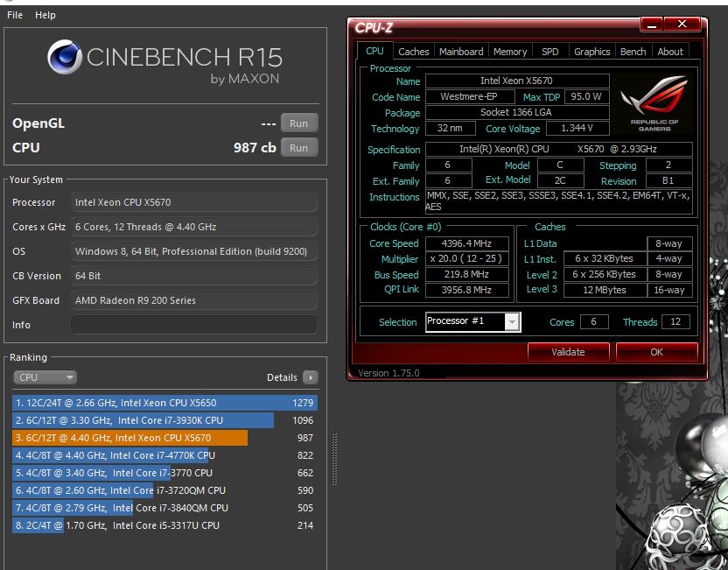Select highlighted ranking row Xeon X5670 987
The width and height of the screenshot is (728, 570).
pyautogui.click(x=164, y=438)
